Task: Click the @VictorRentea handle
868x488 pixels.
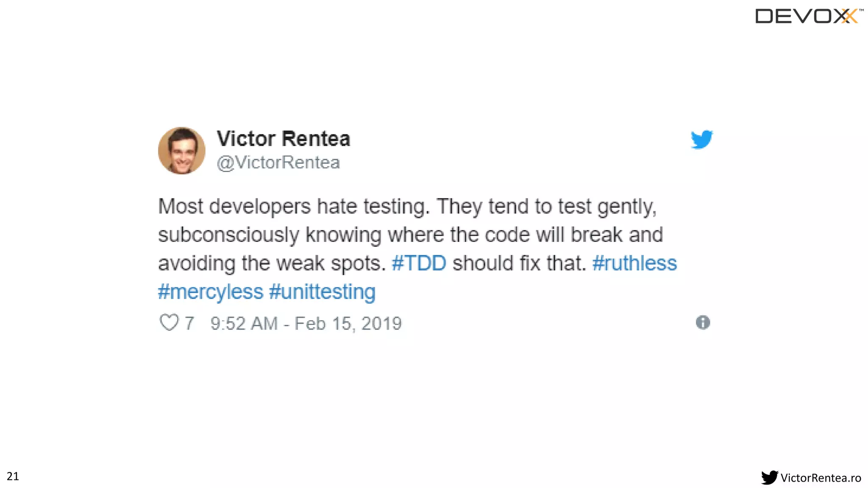Action: pos(278,163)
